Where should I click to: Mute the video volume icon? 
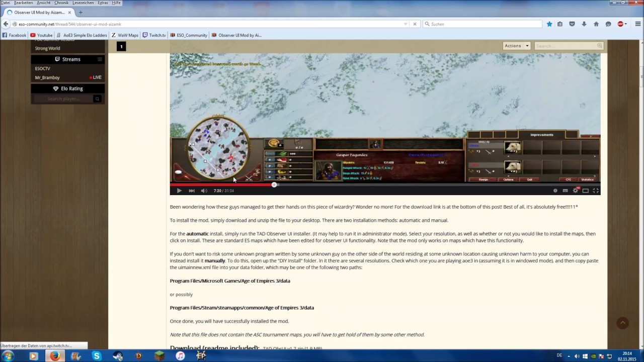[x=204, y=191]
